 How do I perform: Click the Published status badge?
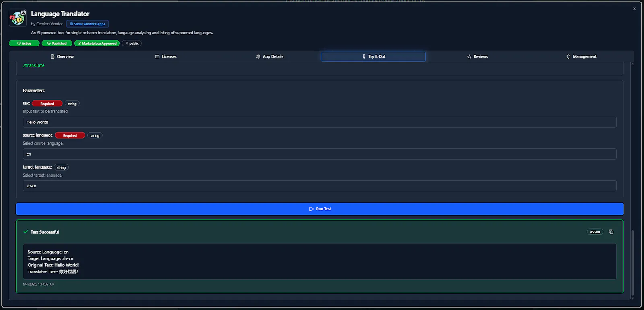(x=57, y=43)
